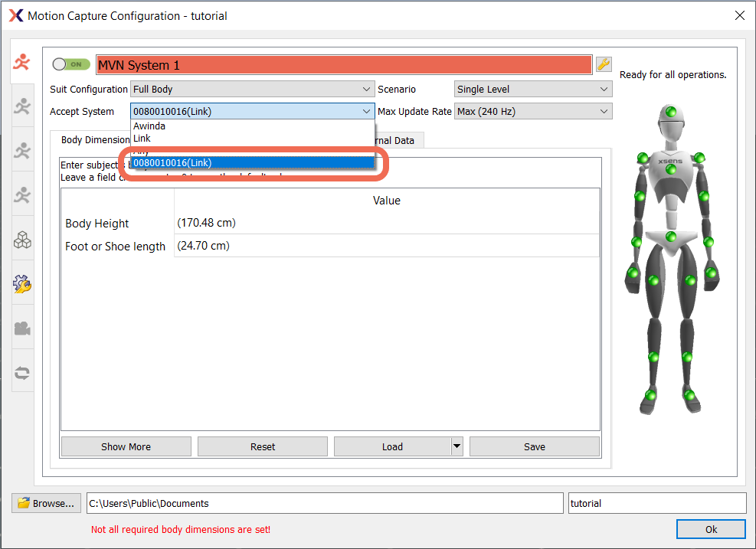The width and height of the screenshot is (756, 549).
Task: Click the sync icon at sidebar bottom
Action: [x=22, y=372]
